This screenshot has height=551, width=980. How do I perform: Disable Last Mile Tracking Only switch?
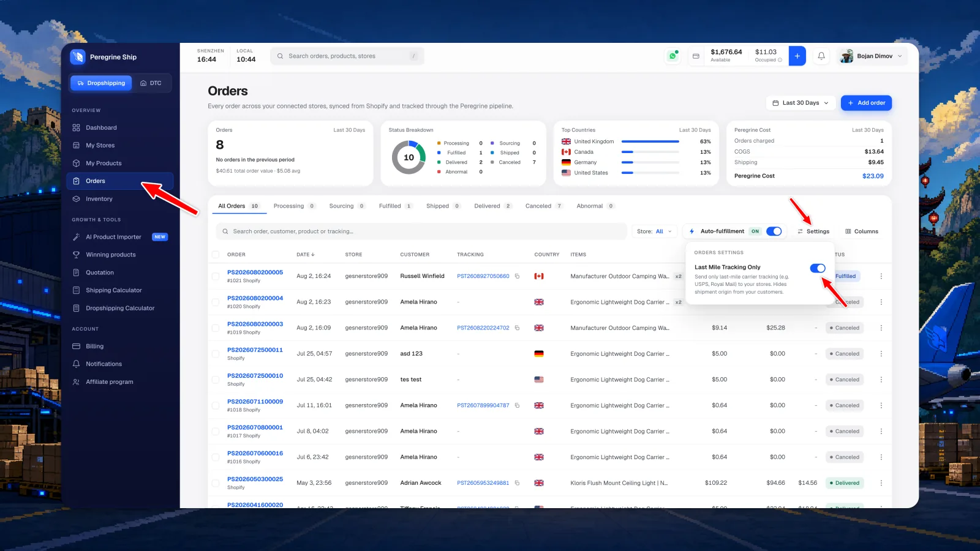(818, 268)
